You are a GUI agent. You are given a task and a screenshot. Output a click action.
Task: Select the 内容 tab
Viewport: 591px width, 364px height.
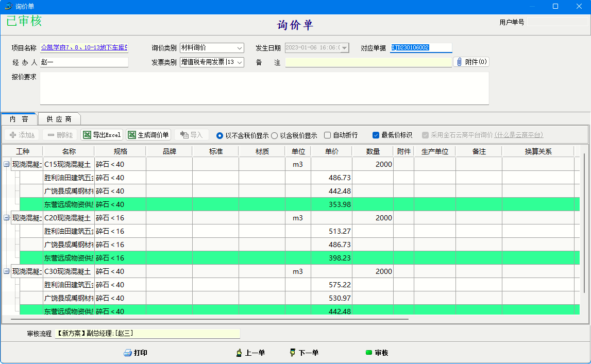click(x=19, y=119)
